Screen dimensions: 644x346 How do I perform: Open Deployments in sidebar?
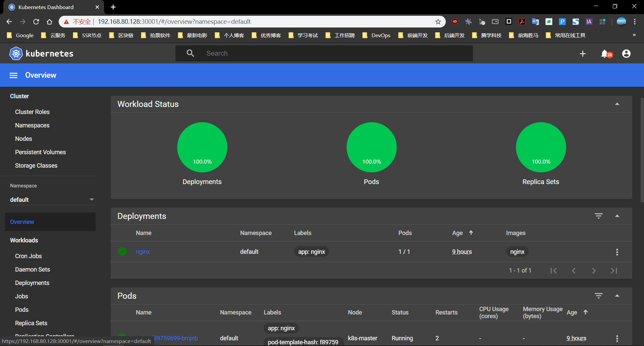(x=32, y=283)
